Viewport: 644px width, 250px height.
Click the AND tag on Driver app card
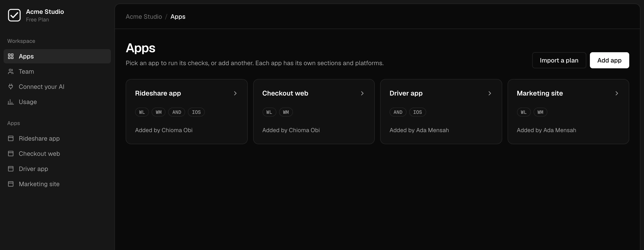click(x=398, y=112)
